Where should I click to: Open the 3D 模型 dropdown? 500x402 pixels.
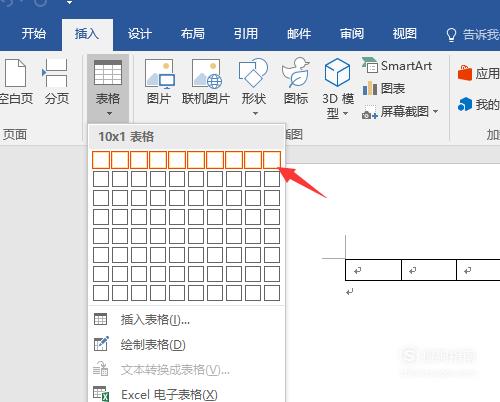tap(338, 89)
